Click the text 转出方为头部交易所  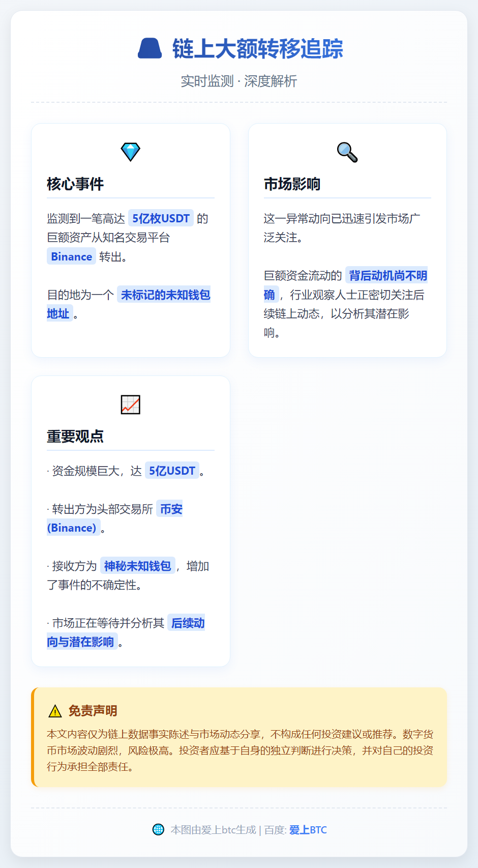coord(103,509)
